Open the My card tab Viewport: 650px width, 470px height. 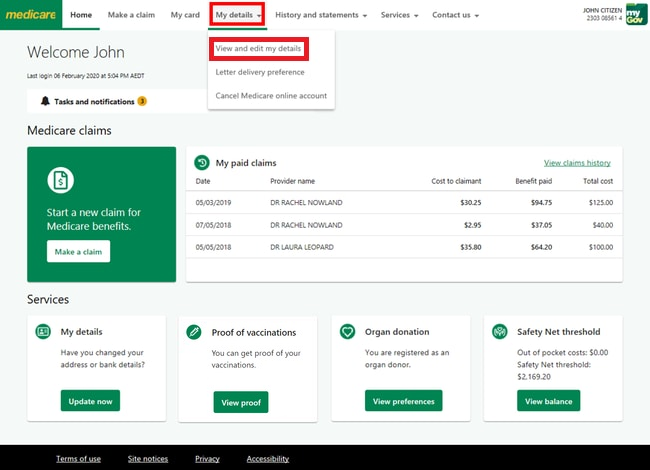(185, 15)
